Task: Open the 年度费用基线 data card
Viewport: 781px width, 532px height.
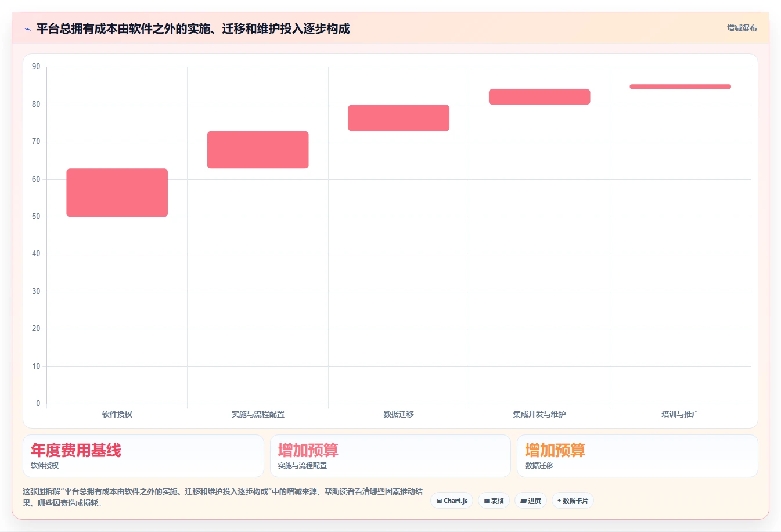Action: [x=143, y=456]
